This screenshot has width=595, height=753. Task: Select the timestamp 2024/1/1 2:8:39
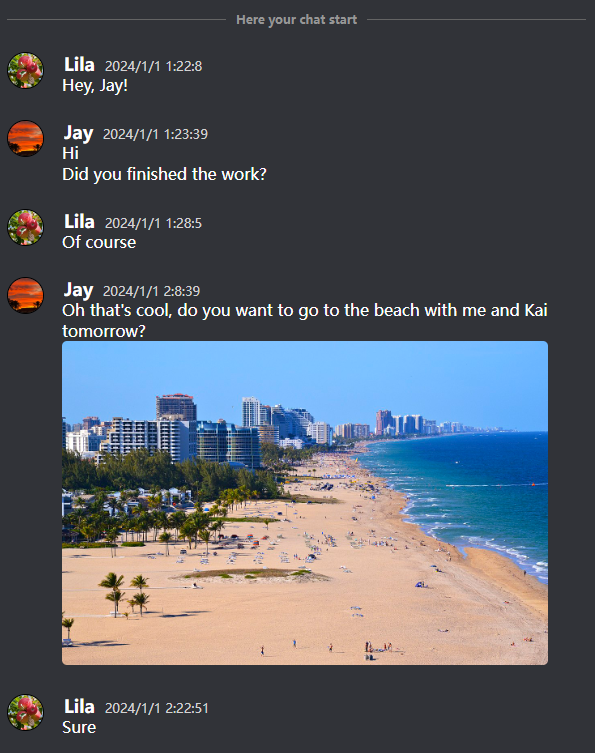coord(152,291)
